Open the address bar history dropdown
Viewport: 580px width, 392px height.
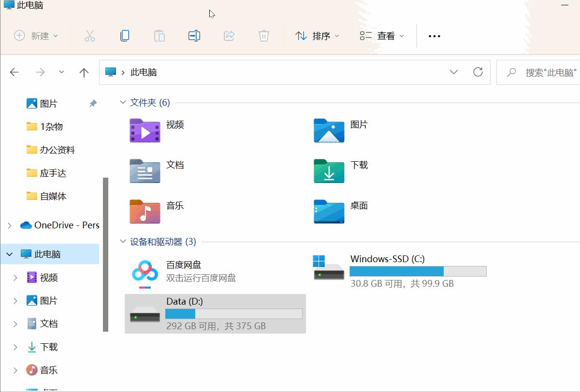453,72
